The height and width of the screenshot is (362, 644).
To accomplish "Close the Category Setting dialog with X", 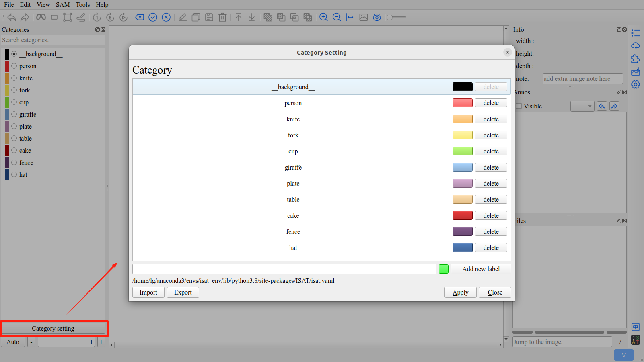I will 507,52.
